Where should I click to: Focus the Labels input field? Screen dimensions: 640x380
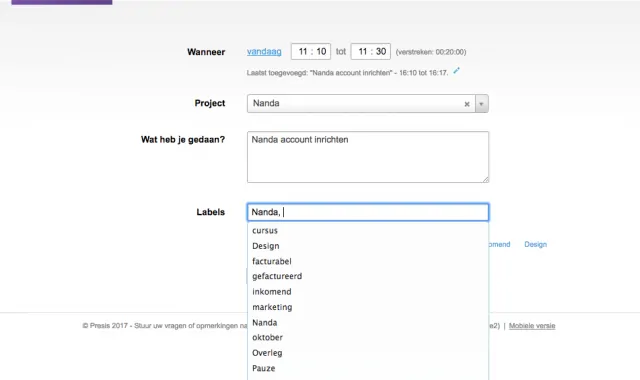[368, 212]
